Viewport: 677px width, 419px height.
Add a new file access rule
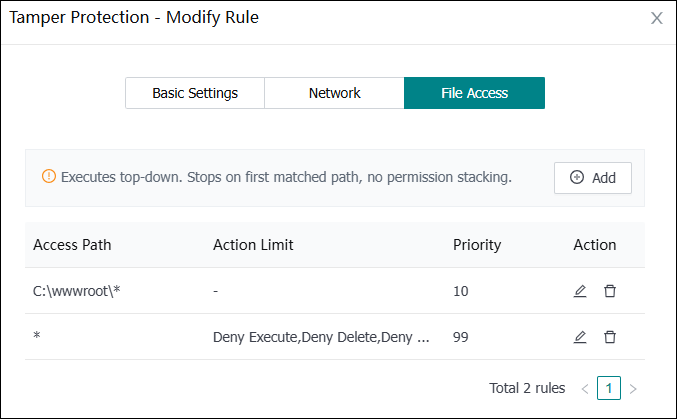coord(593,178)
